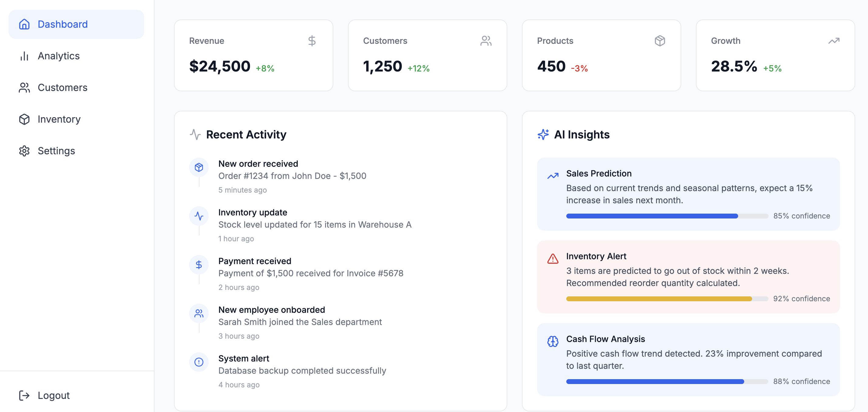Select the Dashboard item in the sidebar

pyautogui.click(x=62, y=24)
